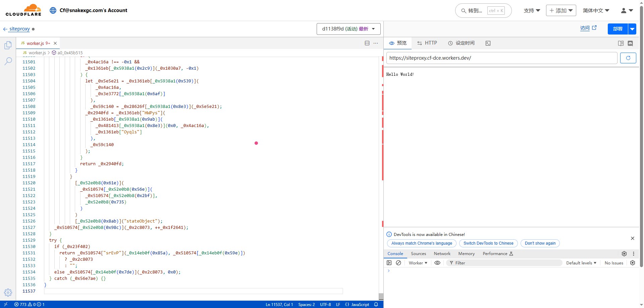Image resolution: width=644 pixels, height=308 pixels.
Task: Switch to the HTTP tab
Action: click(x=427, y=43)
